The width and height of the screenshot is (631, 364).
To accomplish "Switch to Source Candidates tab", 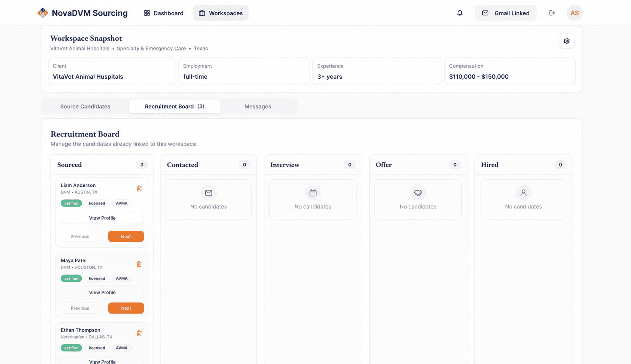I will [x=85, y=107].
